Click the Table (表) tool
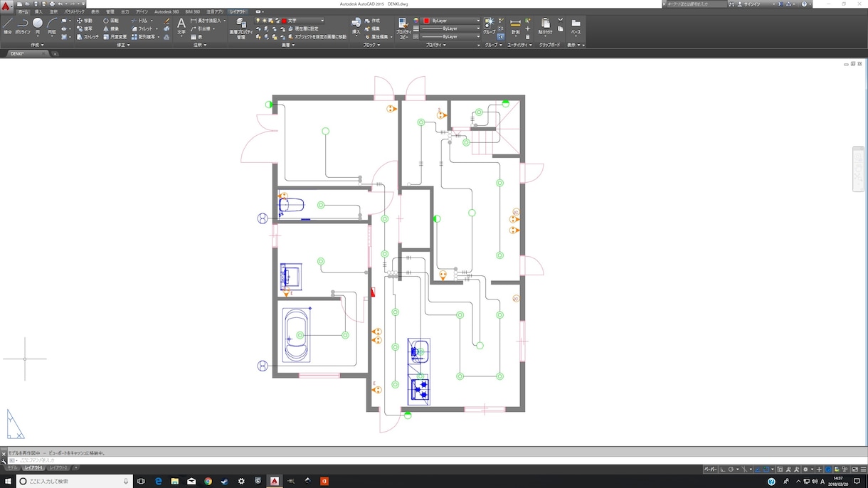The width and height of the screenshot is (868, 488). [196, 36]
